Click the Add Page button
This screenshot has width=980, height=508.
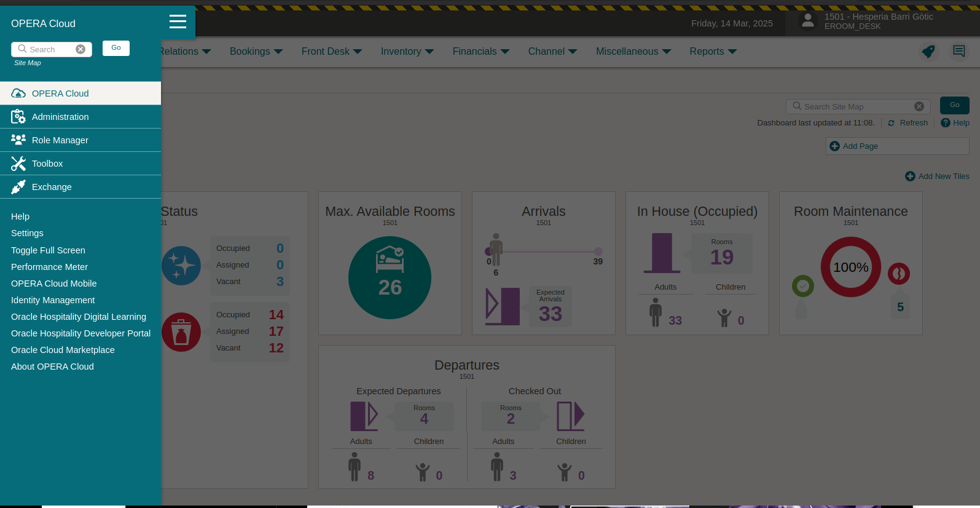897,146
